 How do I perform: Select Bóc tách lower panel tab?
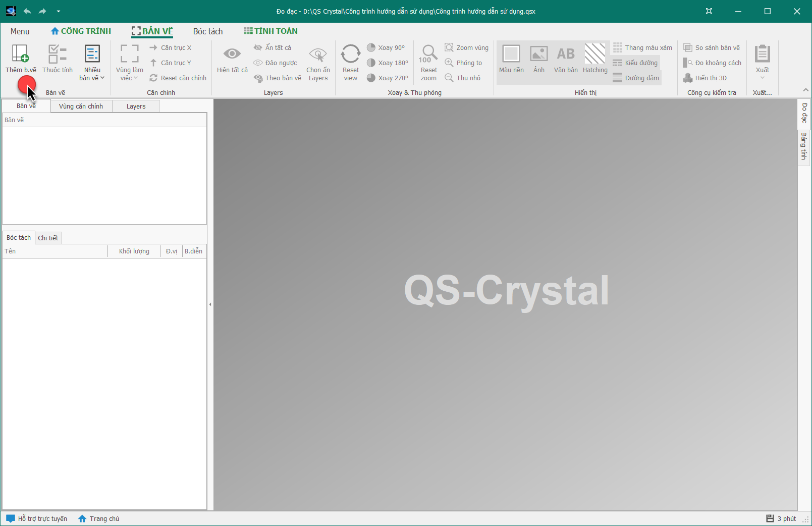point(19,237)
